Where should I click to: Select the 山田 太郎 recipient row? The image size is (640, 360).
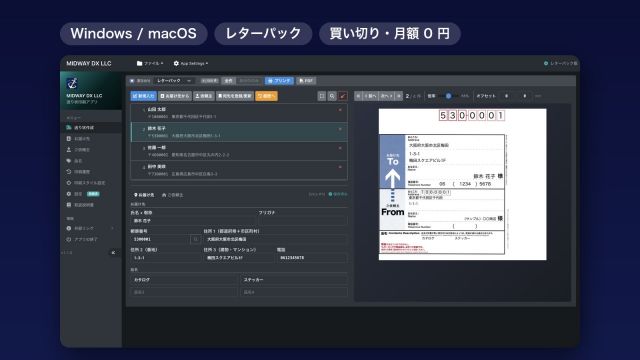coord(239,113)
